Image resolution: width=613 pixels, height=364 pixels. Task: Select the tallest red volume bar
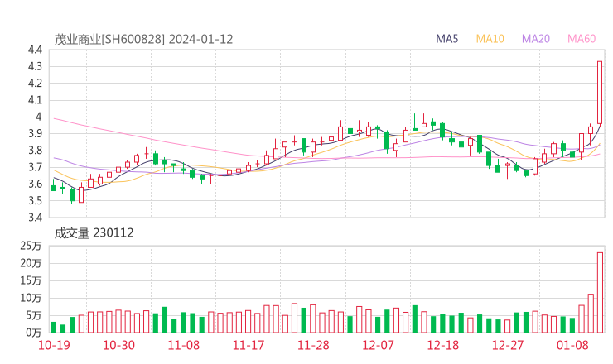coord(600,293)
